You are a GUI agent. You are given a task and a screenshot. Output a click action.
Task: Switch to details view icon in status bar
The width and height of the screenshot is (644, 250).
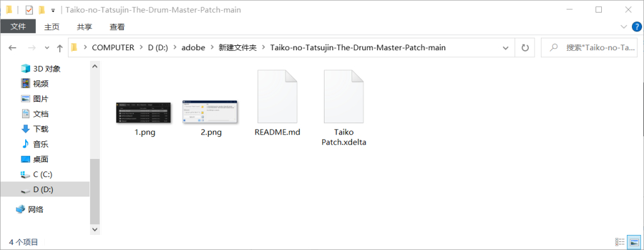tap(620, 242)
